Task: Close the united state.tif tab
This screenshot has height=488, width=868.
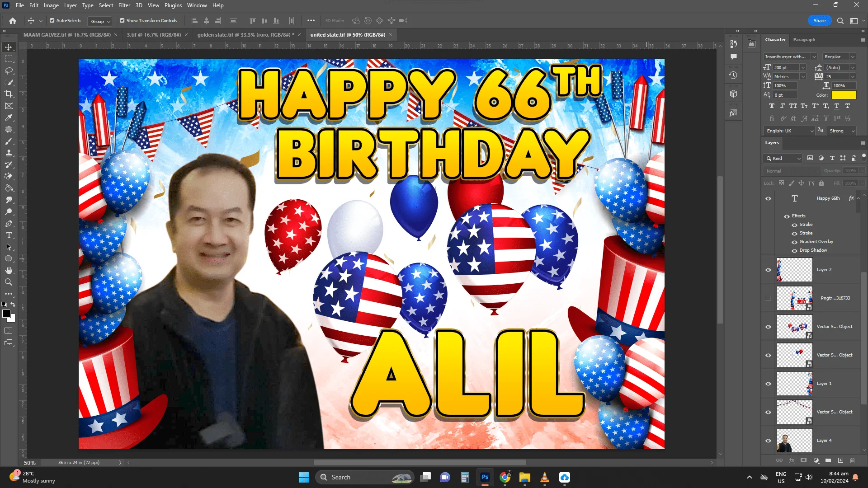Action: 391,35
